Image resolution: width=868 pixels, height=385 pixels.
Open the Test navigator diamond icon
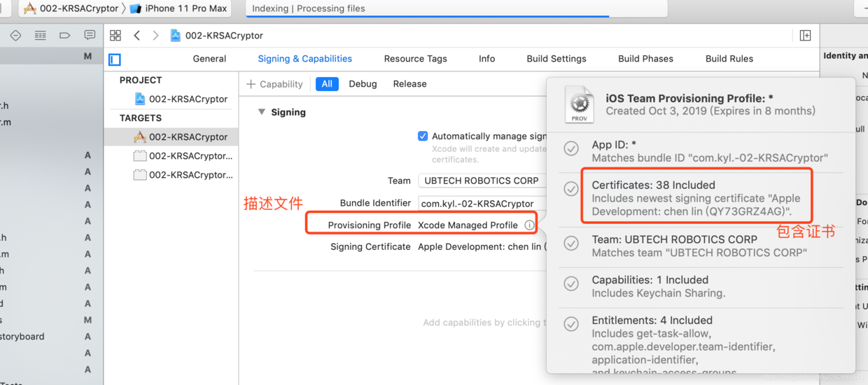15,35
